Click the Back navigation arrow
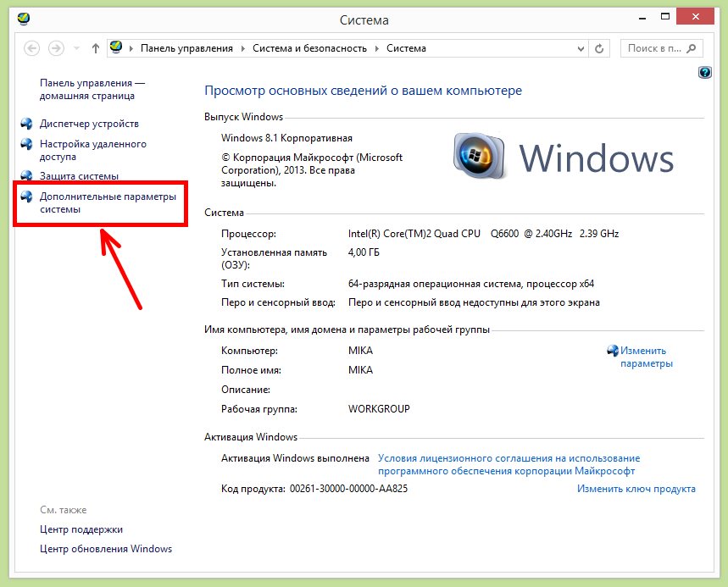 (x=32, y=48)
